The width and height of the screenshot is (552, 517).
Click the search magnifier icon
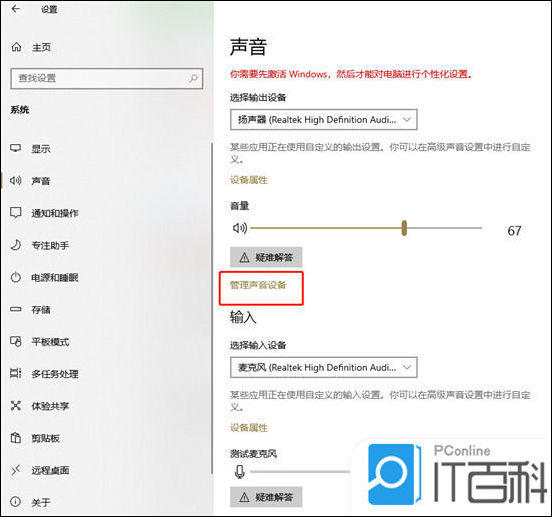point(193,78)
